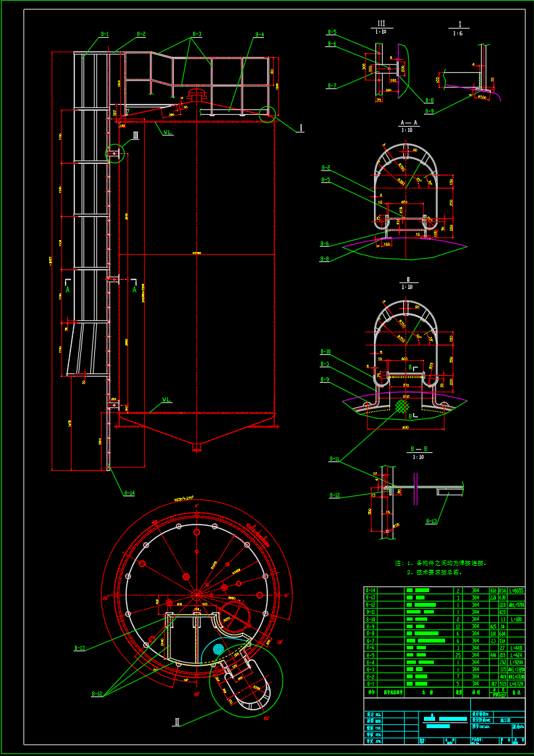Select the 8-9 label under detail I
The height and width of the screenshot is (756, 534).
429,111
